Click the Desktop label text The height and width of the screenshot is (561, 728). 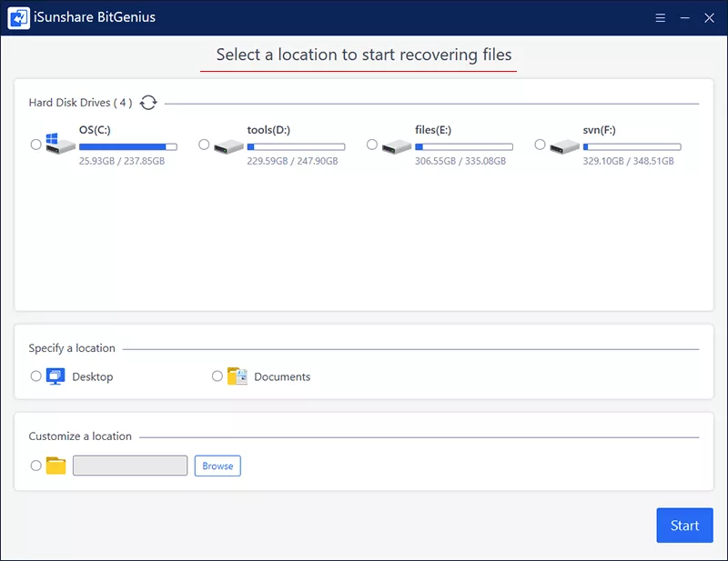[x=93, y=376]
